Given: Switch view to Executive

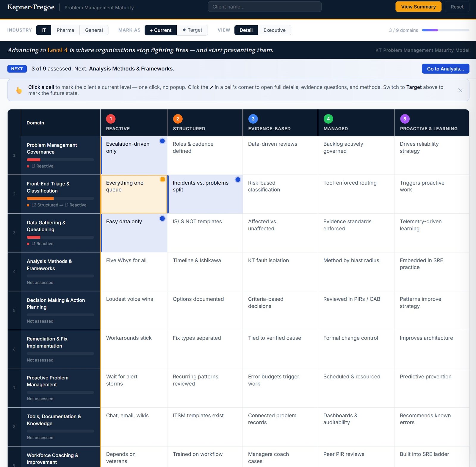Looking at the screenshot, I should pyautogui.click(x=274, y=30).
